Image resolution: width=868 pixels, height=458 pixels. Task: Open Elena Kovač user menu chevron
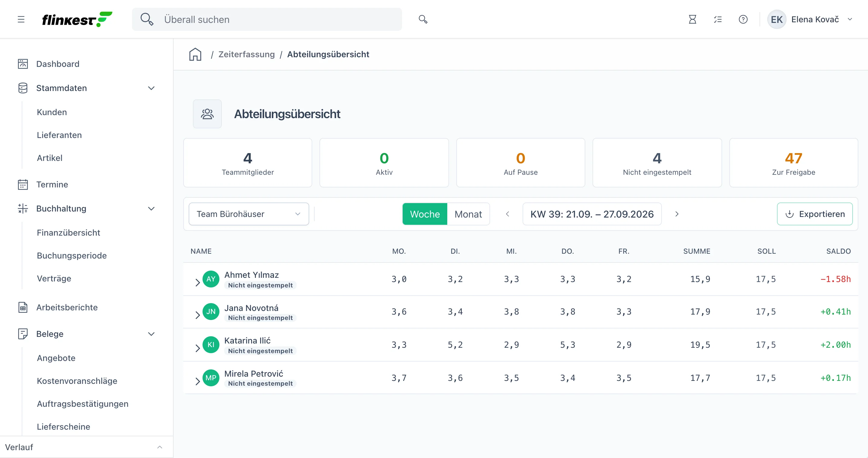coord(850,19)
